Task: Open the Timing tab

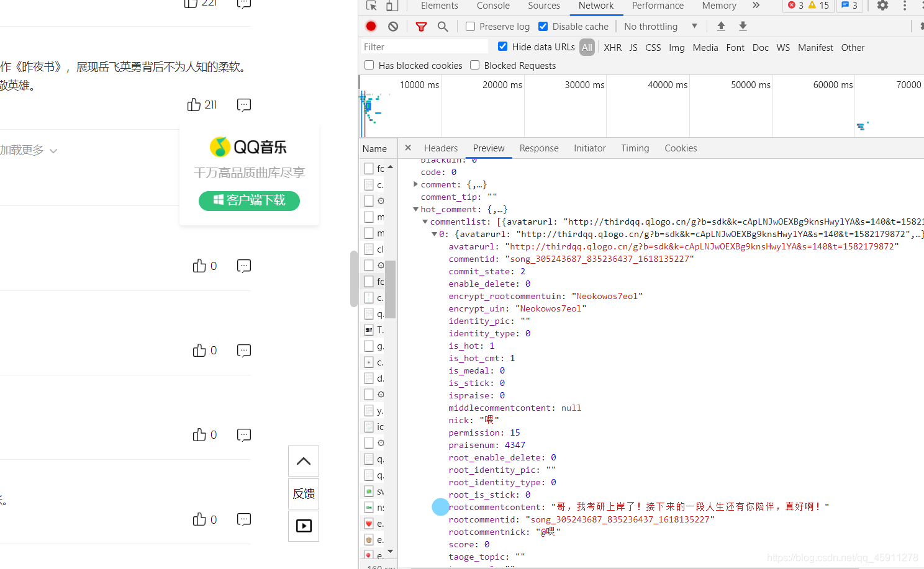Action: click(x=635, y=148)
